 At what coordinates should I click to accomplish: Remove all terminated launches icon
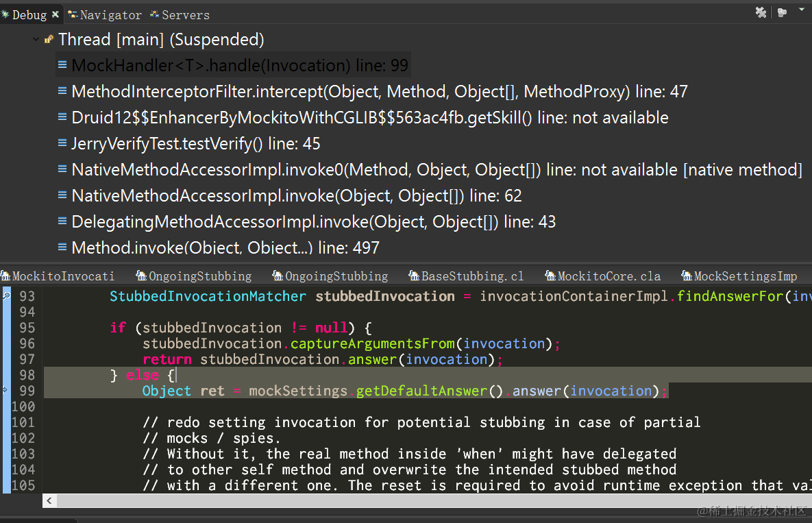(x=761, y=12)
